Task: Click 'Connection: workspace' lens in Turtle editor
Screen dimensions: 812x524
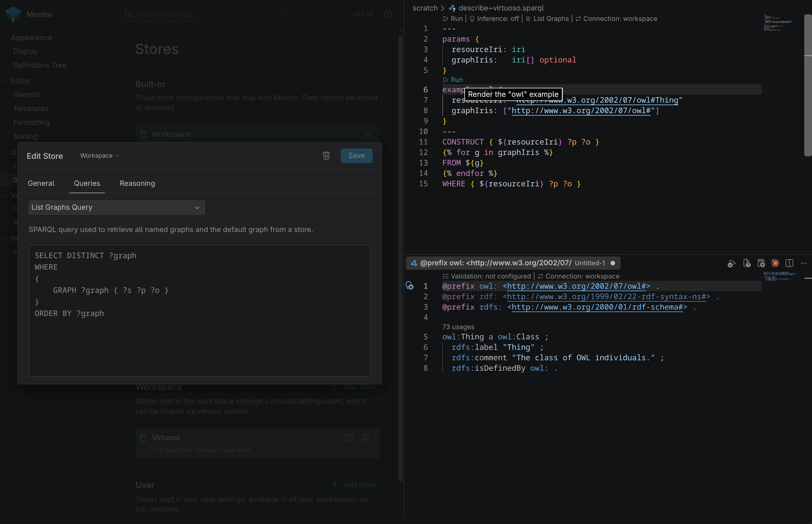Action: point(578,276)
